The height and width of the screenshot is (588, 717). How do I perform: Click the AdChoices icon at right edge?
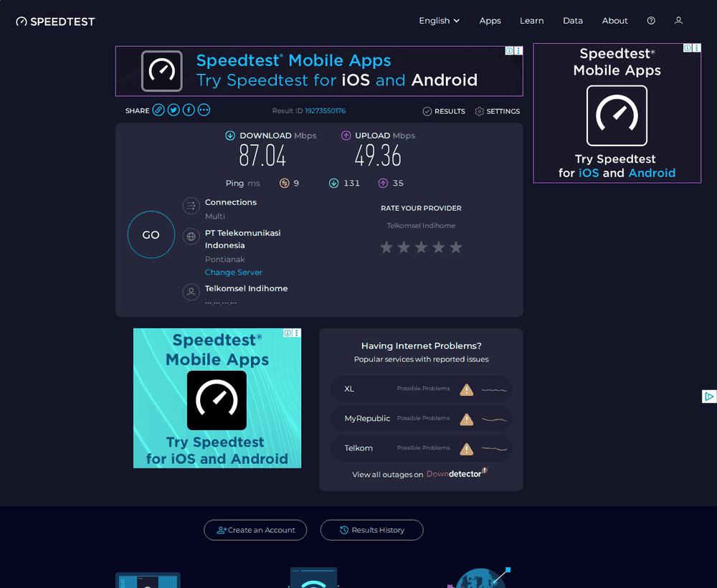709,397
